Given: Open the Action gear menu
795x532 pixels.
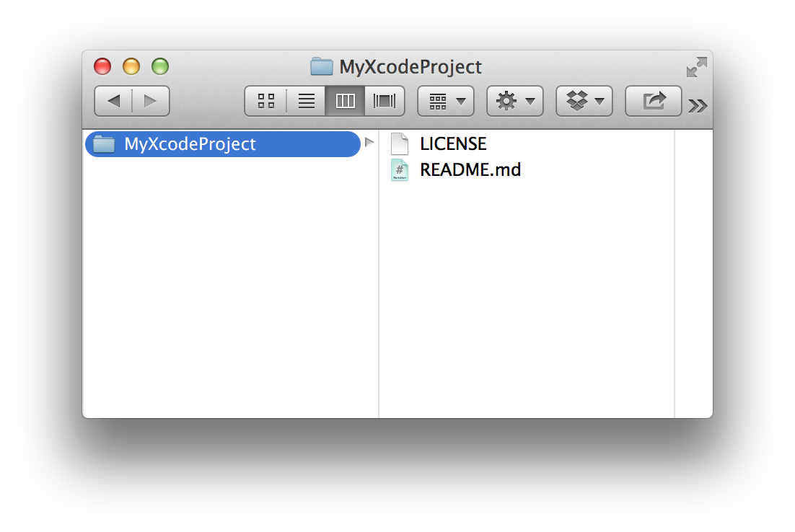Looking at the screenshot, I should point(515,101).
